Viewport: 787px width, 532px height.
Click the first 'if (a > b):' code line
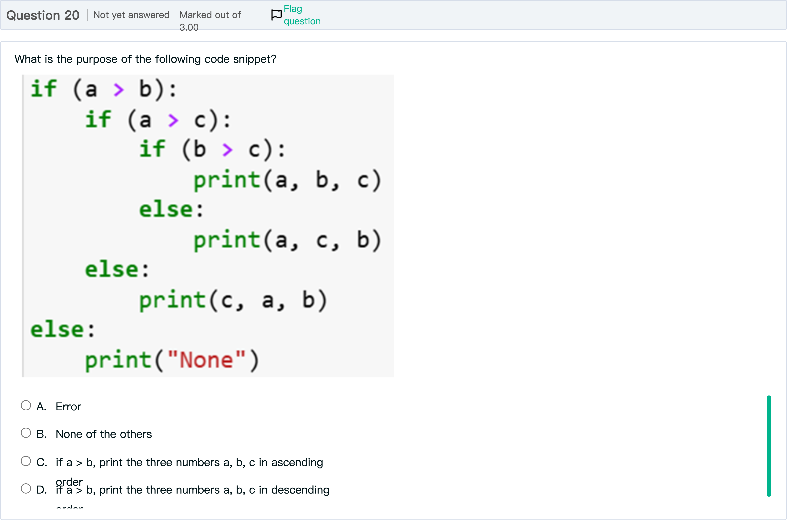(104, 89)
